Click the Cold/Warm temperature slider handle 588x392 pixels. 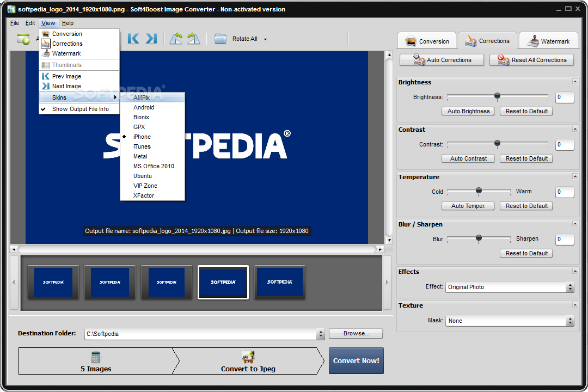(479, 191)
